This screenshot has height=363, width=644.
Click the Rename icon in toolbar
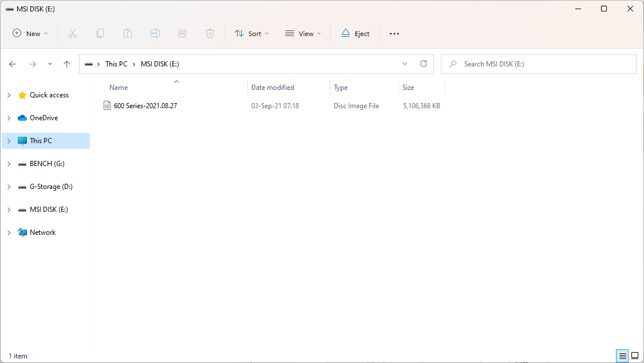tap(155, 34)
